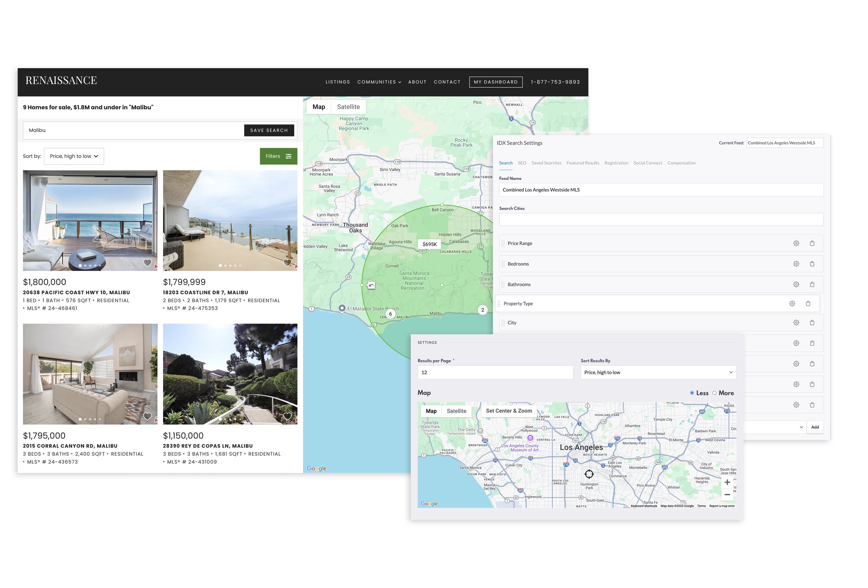Image resolution: width=868 pixels, height=588 pixels.
Task: Switch to the Saved Searches tab
Action: [x=546, y=163]
